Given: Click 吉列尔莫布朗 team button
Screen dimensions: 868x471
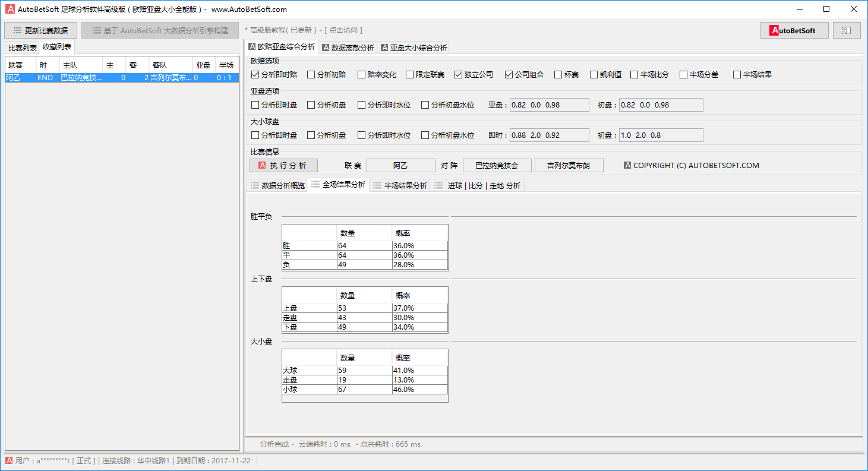Looking at the screenshot, I should coord(569,165).
